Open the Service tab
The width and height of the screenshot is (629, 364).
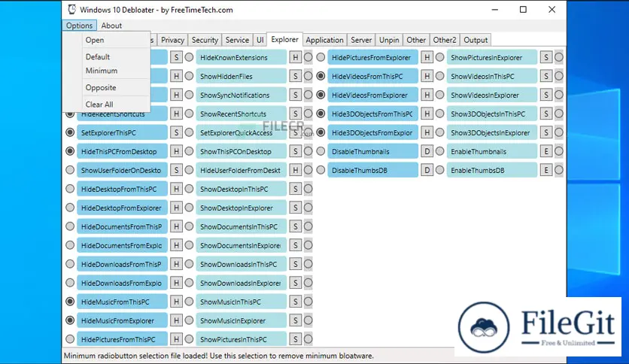(237, 40)
